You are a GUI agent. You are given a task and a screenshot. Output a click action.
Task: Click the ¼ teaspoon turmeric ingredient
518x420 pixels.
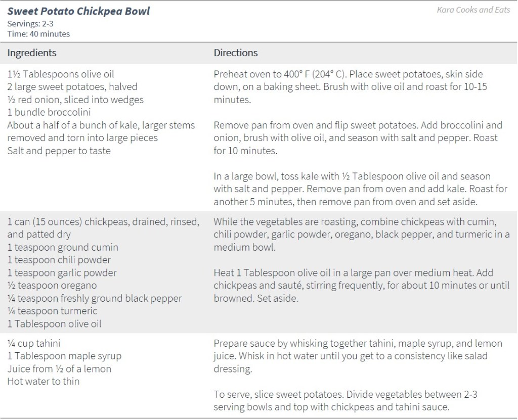(x=52, y=311)
